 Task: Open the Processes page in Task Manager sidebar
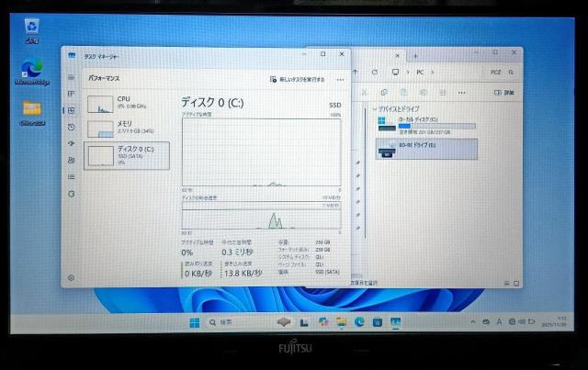pos(71,94)
